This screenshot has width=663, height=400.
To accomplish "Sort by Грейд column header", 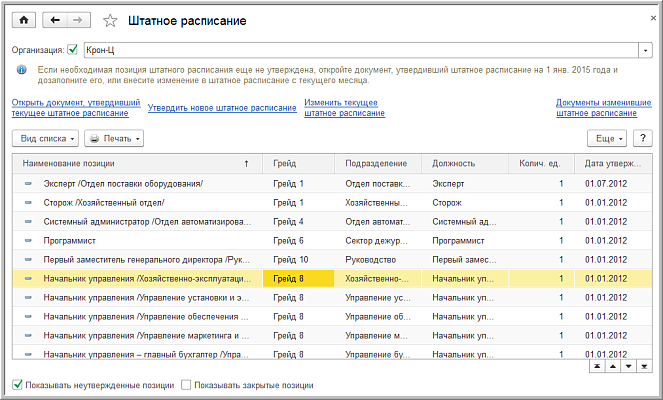I will pos(300,163).
